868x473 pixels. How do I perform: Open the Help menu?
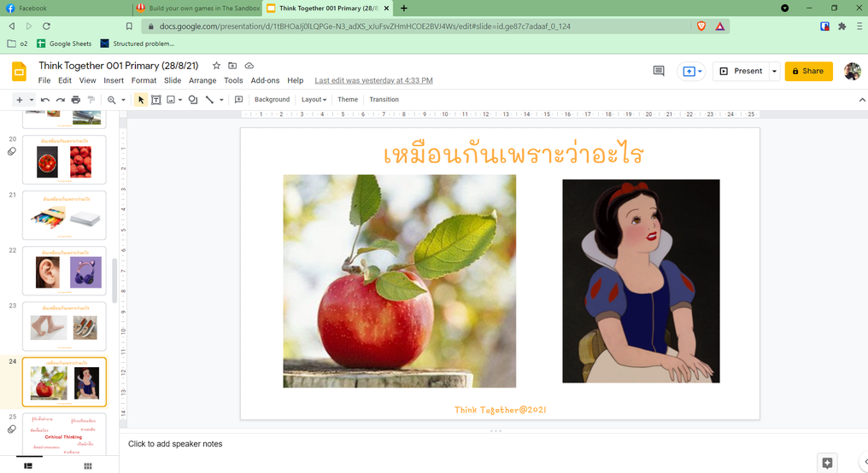295,80
